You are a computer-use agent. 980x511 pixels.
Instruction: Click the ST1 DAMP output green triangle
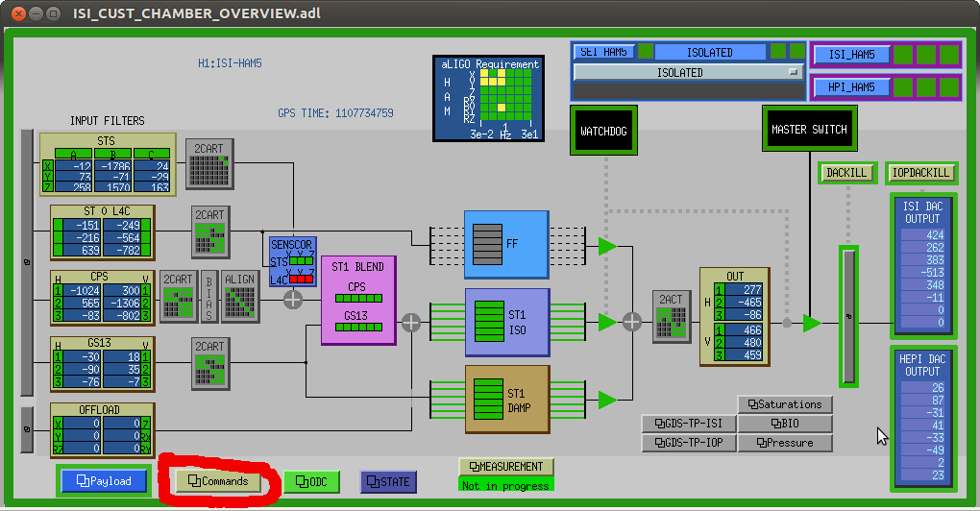click(607, 400)
